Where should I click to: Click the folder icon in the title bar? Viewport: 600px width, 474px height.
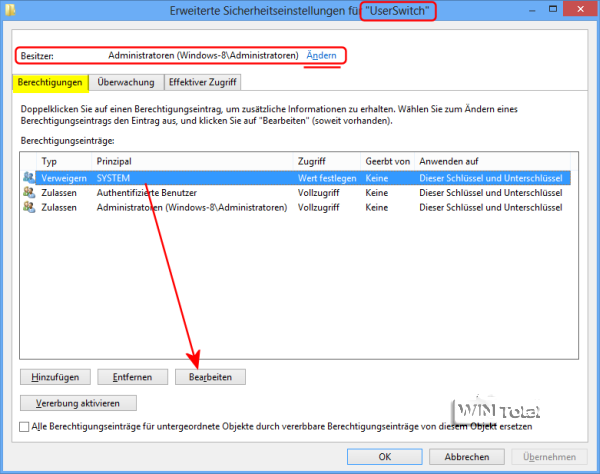pos(10,9)
